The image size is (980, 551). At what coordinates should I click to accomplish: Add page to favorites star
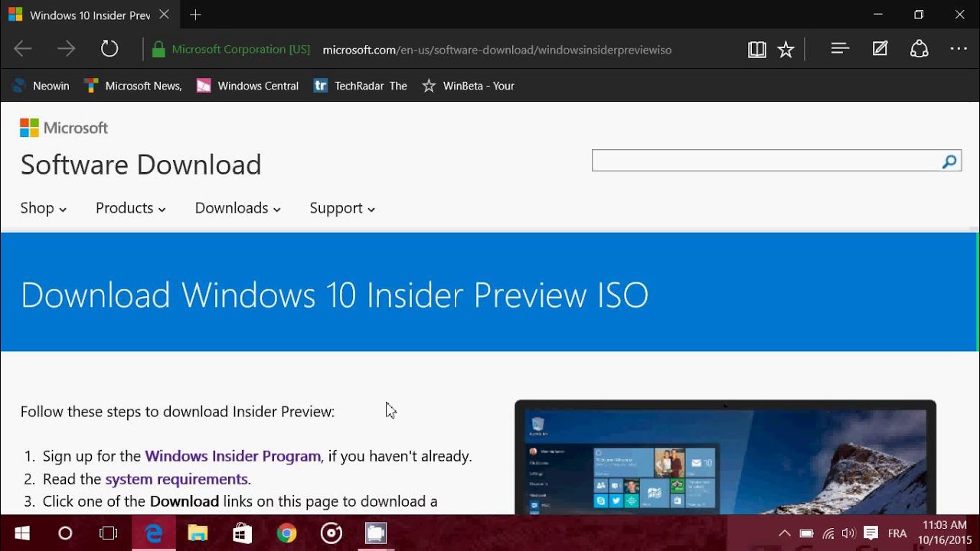click(786, 50)
